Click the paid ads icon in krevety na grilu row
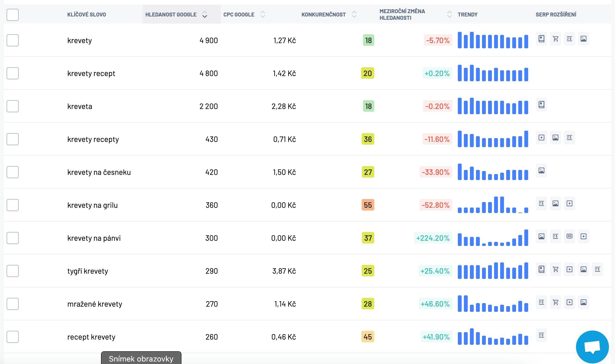Screen dimensions: 615x364 (541, 203)
